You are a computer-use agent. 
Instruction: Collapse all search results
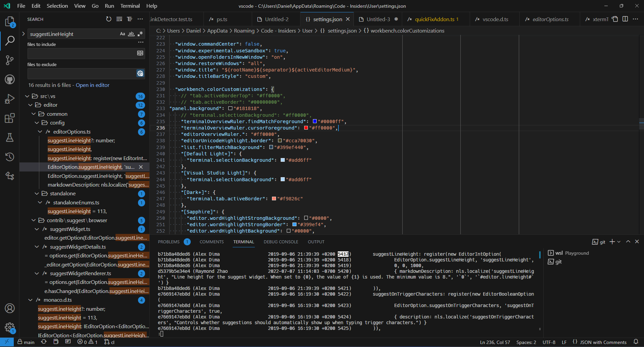point(130,19)
